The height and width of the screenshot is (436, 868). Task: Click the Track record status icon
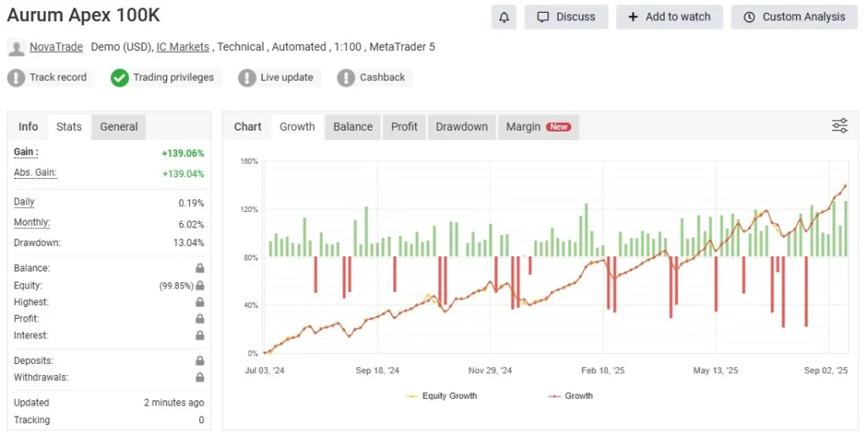point(16,77)
